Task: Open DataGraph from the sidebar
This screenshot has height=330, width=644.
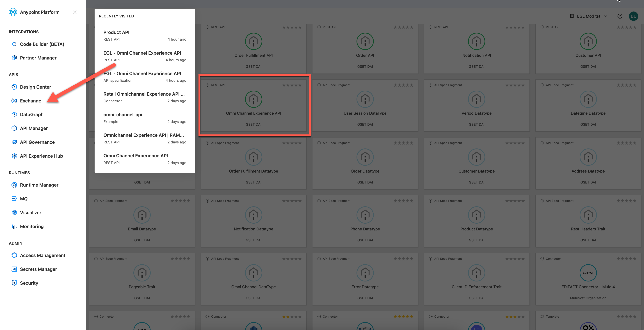Action: coord(32,114)
